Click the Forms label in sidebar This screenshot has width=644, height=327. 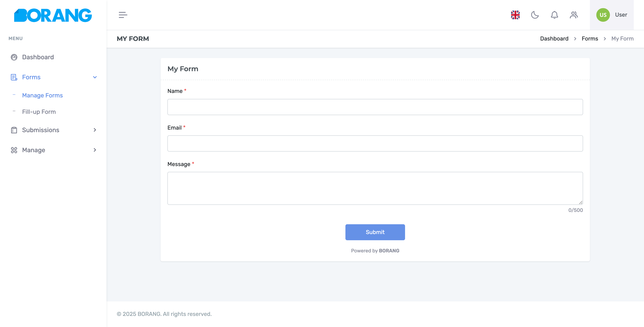tap(31, 77)
